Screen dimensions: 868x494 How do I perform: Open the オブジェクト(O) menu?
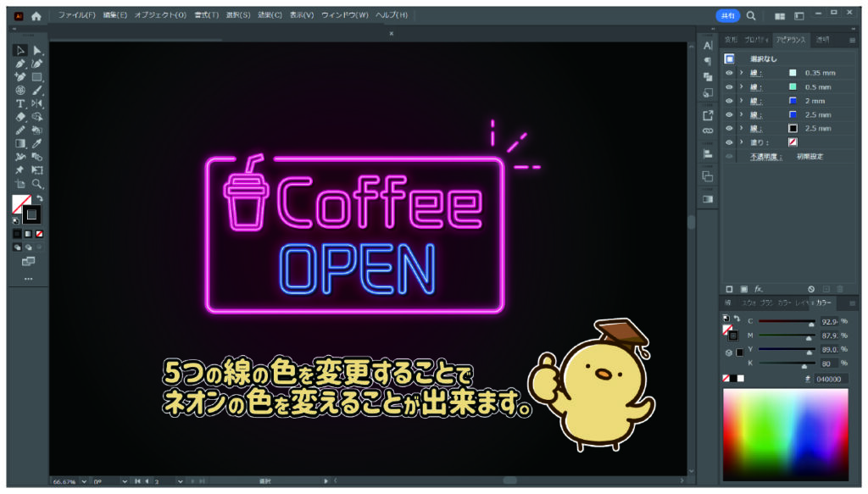click(x=160, y=15)
